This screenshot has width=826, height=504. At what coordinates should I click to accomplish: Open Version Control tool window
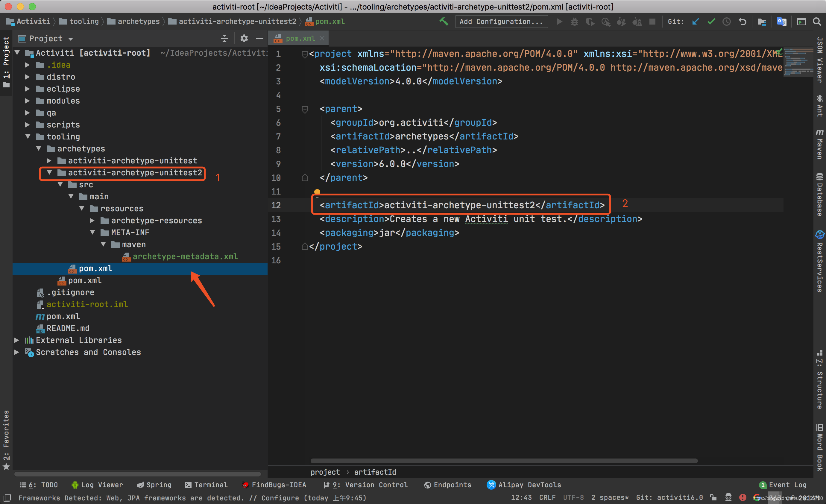365,485
